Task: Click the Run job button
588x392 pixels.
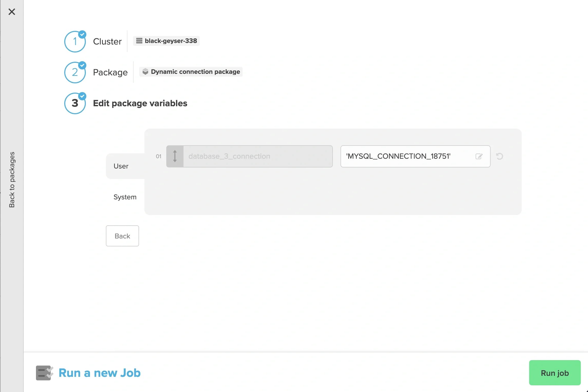Action: (x=555, y=373)
